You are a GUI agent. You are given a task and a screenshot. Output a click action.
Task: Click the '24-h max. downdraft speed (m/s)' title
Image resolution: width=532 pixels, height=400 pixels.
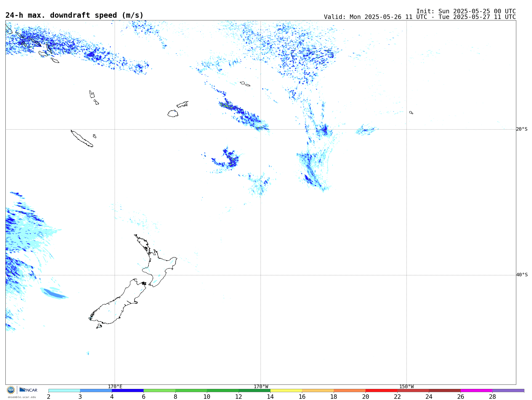pyautogui.click(x=74, y=15)
